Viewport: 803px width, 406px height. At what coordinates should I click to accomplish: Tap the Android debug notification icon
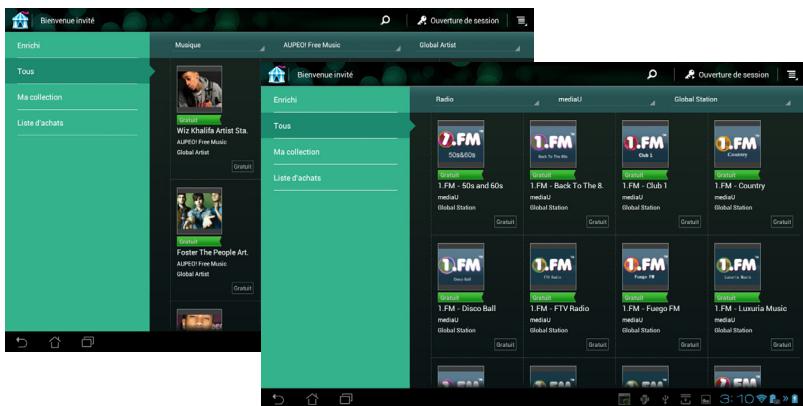click(x=645, y=399)
